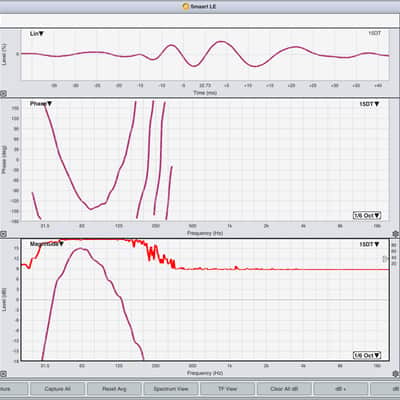This screenshot has height=400, width=400.
Task: Click the Capture All button
Action: [x=57, y=389]
